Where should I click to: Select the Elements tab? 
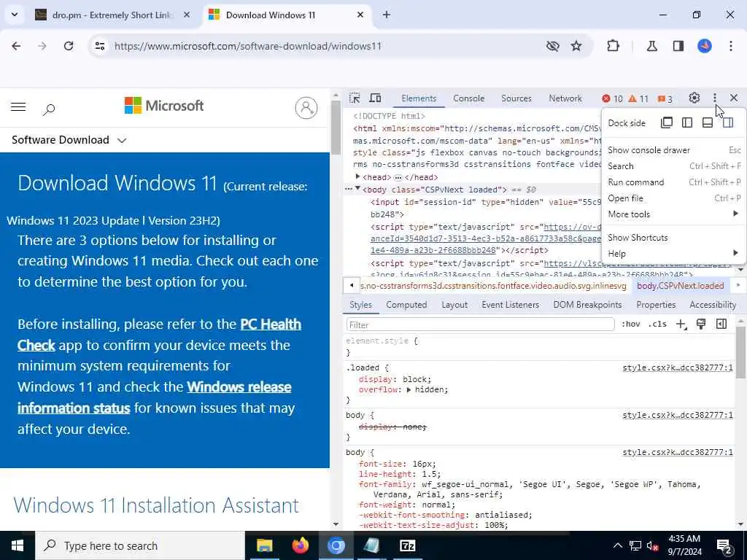point(419,98)
